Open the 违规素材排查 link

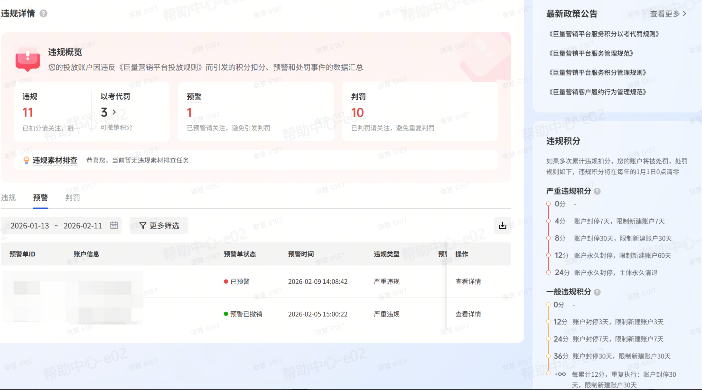tap(55, 160)
